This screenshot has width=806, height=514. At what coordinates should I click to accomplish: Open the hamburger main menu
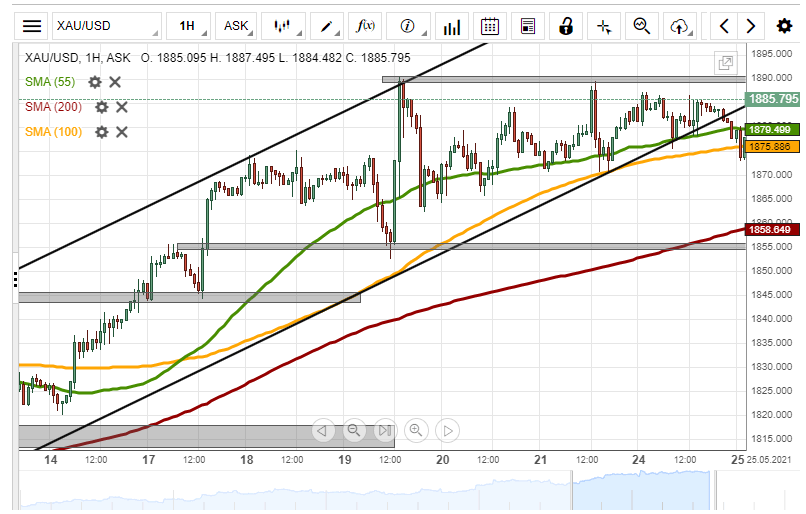pyautogui.click(x=33, y=26)
